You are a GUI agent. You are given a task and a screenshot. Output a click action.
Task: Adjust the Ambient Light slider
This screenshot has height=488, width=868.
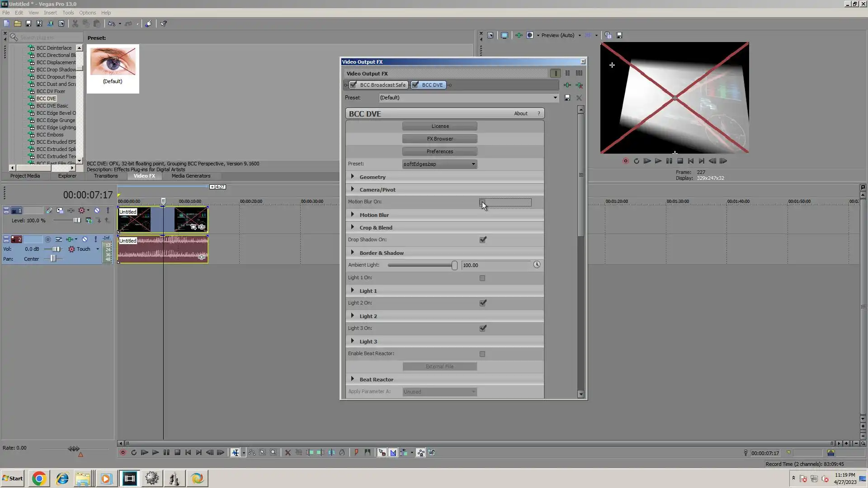coord(454,265)
